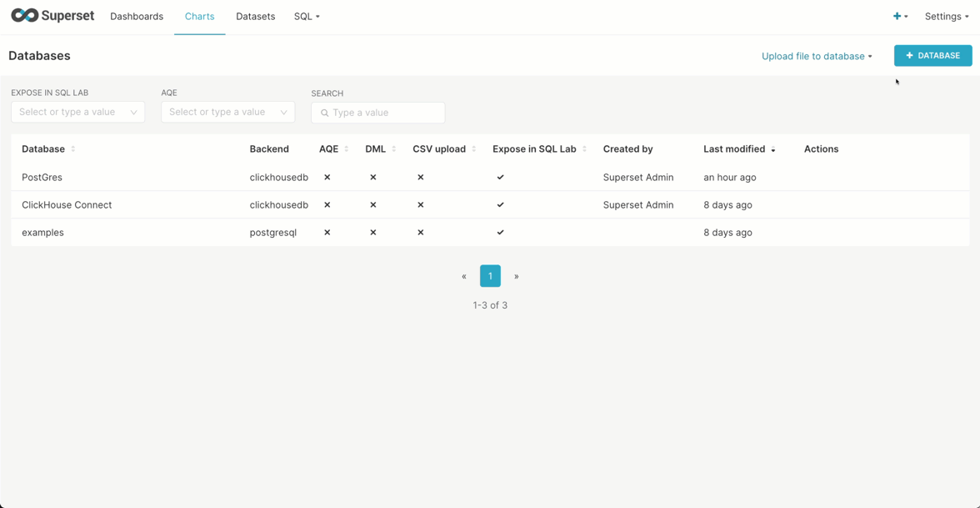Sort by the CSV upload column
The image size is (980, 508).
444,148
